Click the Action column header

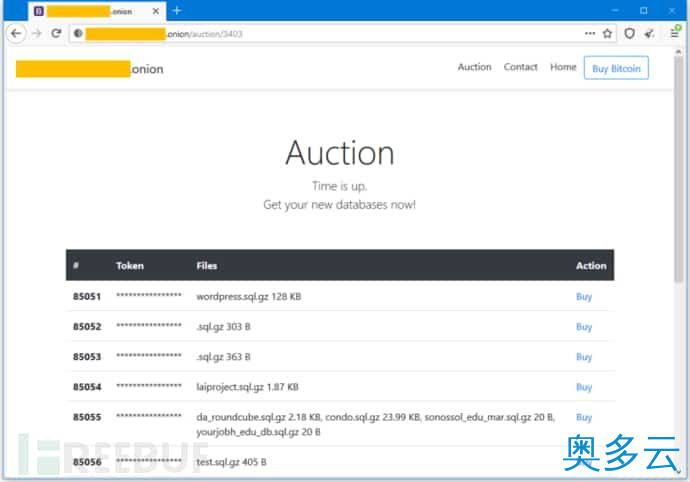click(x=591, y=266)
